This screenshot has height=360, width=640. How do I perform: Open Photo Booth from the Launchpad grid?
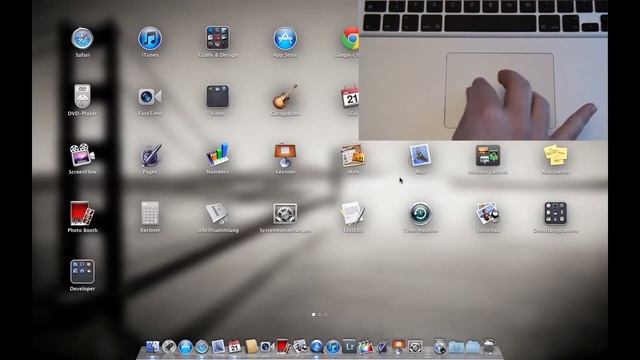click(x=82, y=213)
